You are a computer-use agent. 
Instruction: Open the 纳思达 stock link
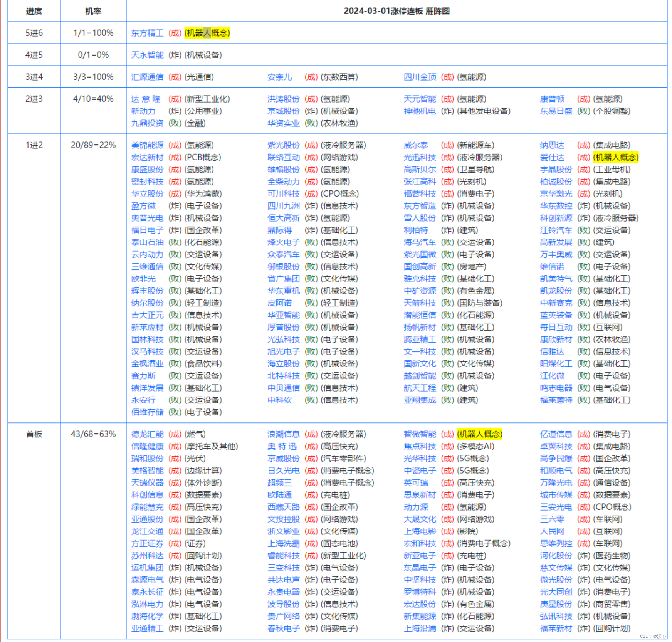pos(552,145)
